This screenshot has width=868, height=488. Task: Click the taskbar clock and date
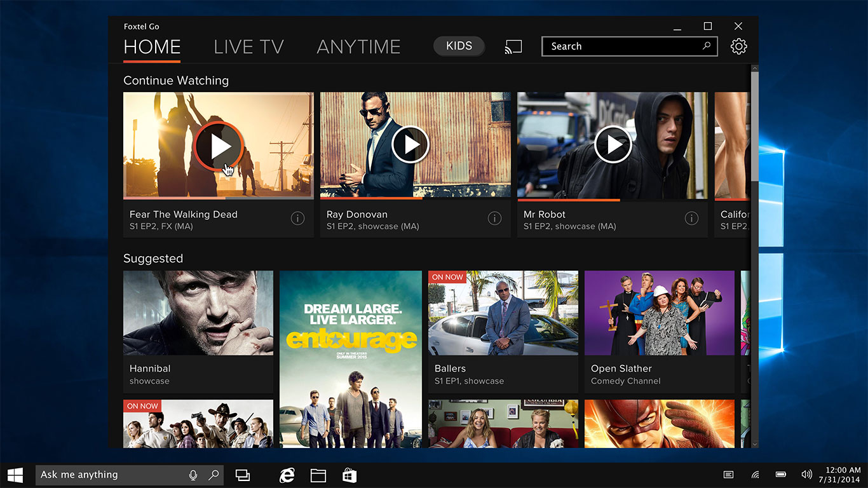pos(839,475)
